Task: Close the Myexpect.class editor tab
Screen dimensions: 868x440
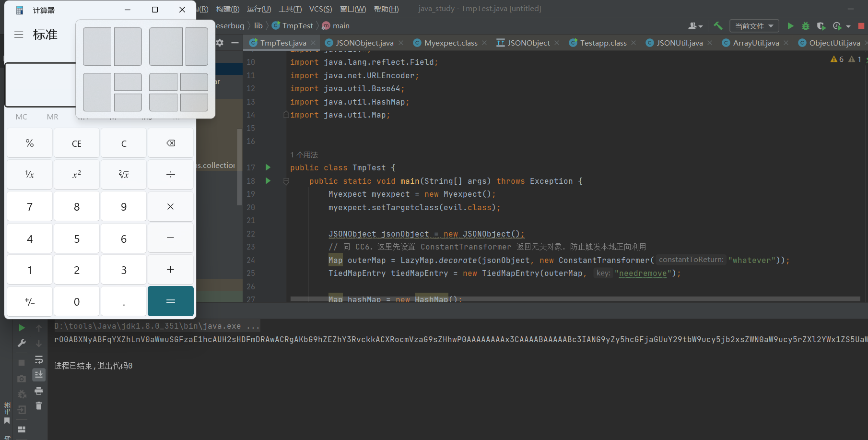Action: coord(484,43)
